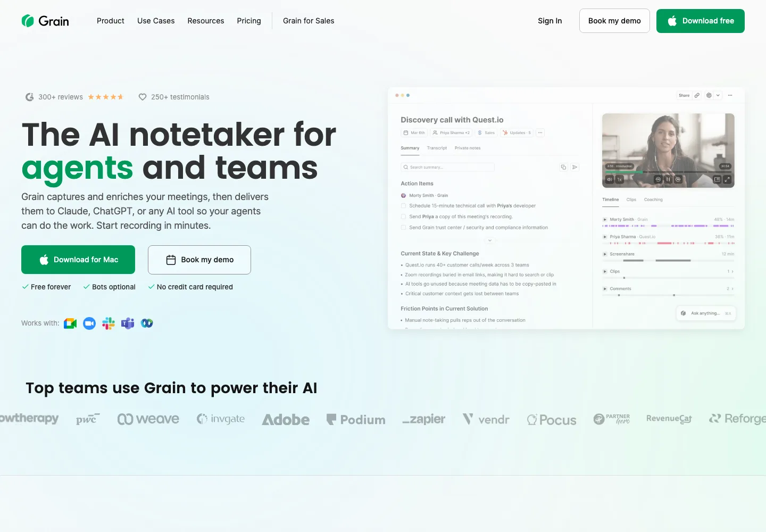Click the Ask anything box
Viewport: 766px width, 532px height.
tap(706, 313)
